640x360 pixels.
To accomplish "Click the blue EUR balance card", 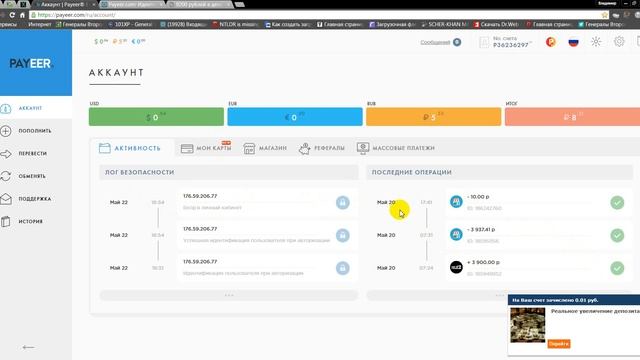I will coord(295,117).
